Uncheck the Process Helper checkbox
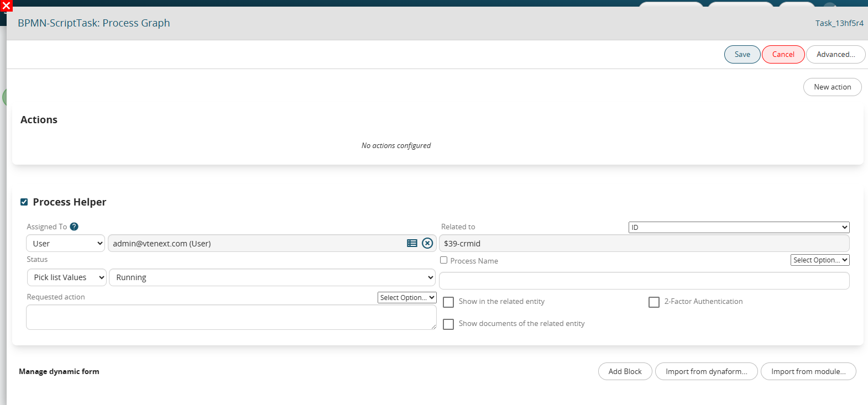The image size is (868, 405). 24,202
